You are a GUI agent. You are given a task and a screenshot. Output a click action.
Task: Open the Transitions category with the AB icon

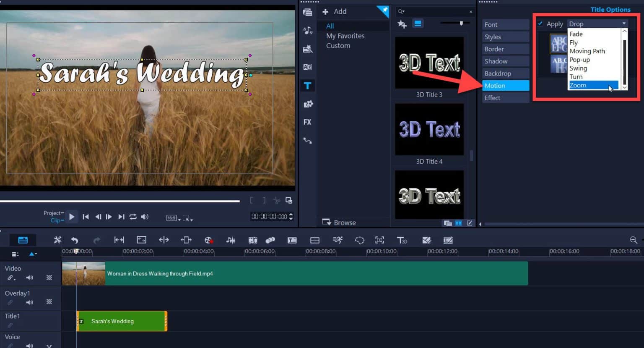[308, 67]
